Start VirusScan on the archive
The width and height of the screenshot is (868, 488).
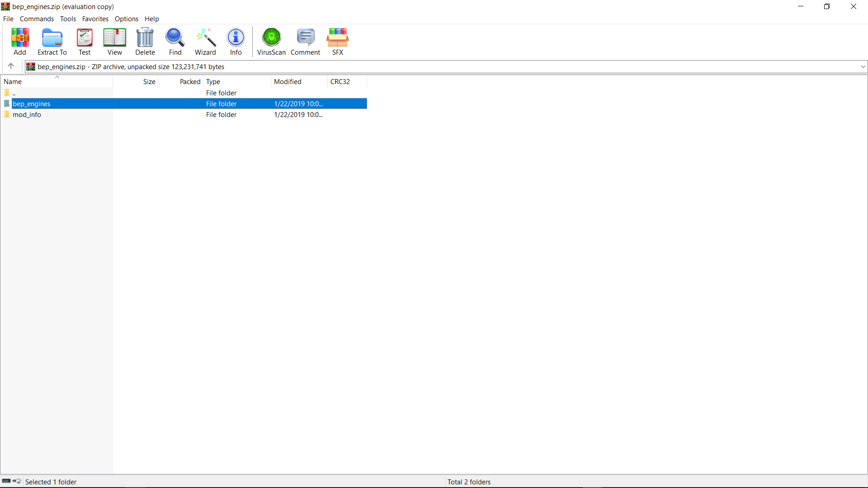click(271, 42)
